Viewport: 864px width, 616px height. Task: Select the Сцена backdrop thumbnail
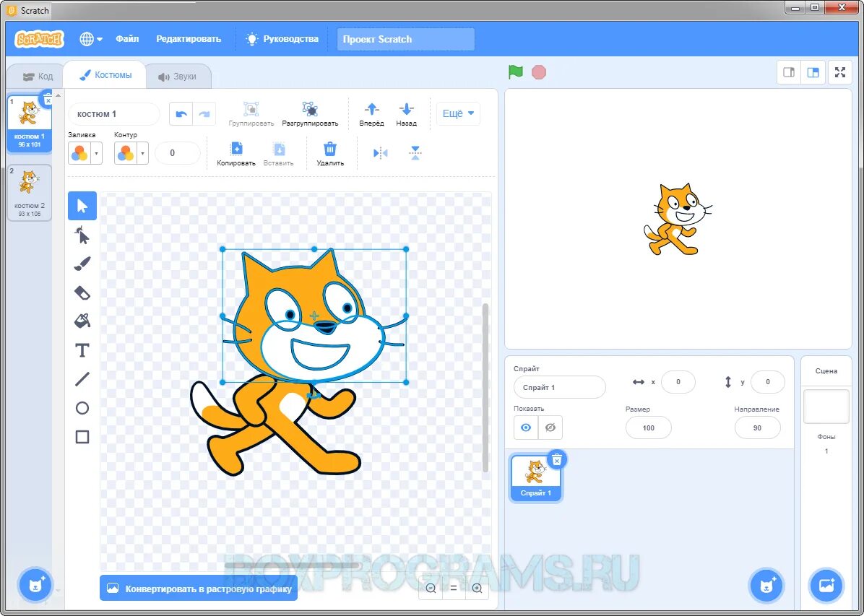pos(826,407)
